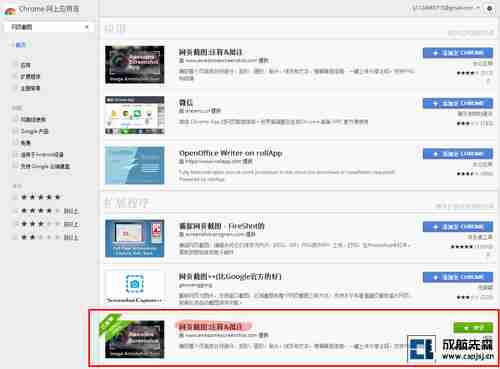Open the first 网页截图:注释&批注 title link

(x=211, y=52)
